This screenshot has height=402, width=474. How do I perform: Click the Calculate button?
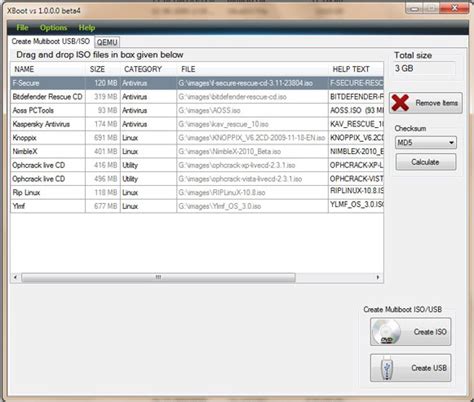[426, 162]
